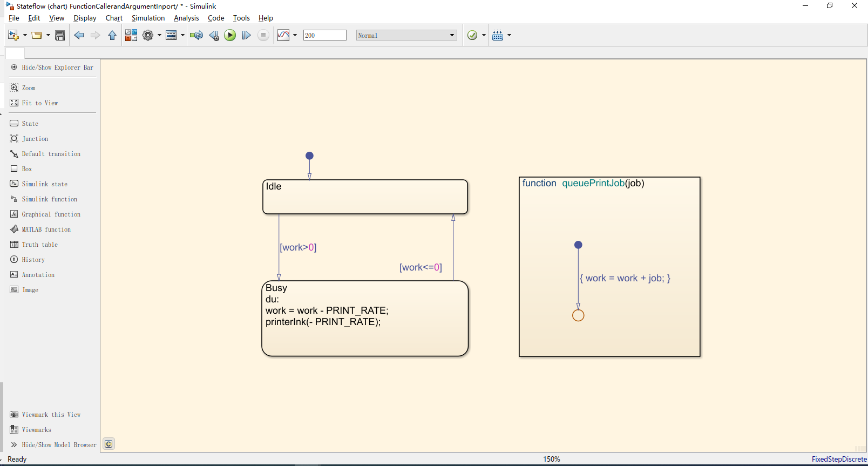Click the Navigate Back arrow
Screen dimensions: 868x466
[79, 36]
